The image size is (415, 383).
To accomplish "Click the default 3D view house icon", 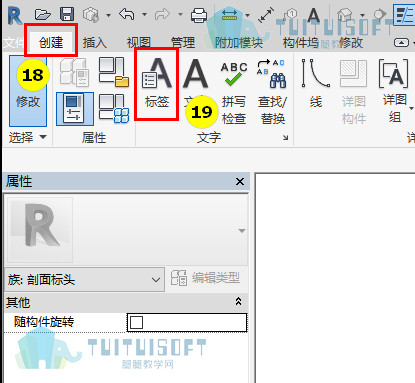I will point(344,15).
